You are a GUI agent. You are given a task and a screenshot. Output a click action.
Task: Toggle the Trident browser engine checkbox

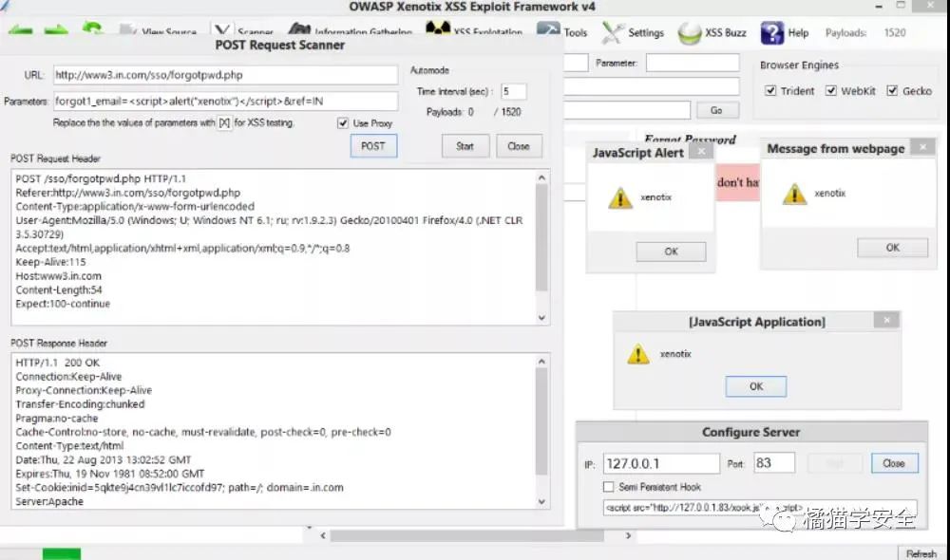click(770, 90)
